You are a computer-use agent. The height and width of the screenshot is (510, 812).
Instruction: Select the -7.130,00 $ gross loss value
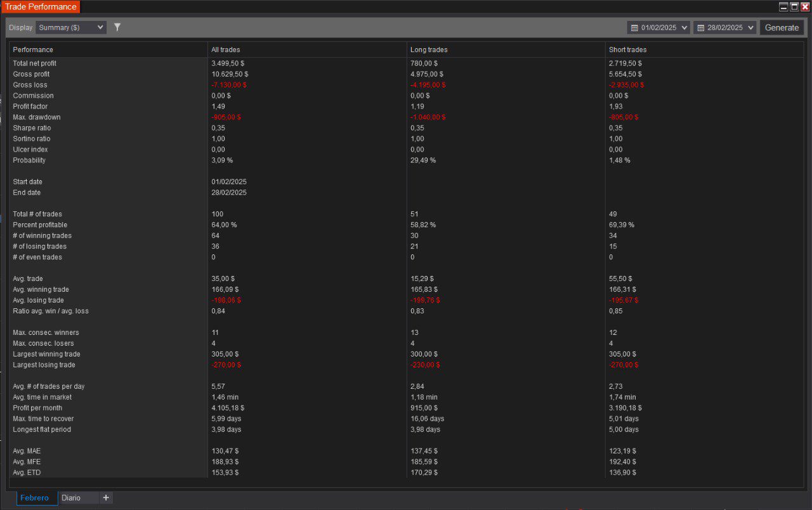[229, 85]
